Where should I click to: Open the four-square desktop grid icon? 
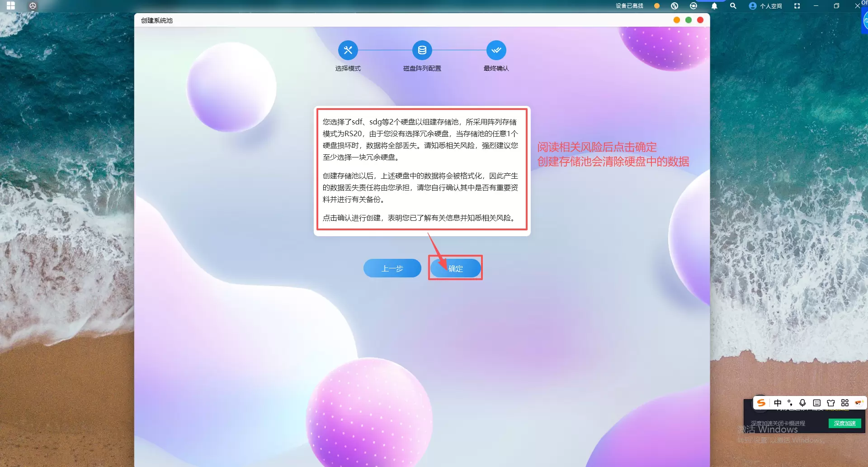tap(11, 6)
